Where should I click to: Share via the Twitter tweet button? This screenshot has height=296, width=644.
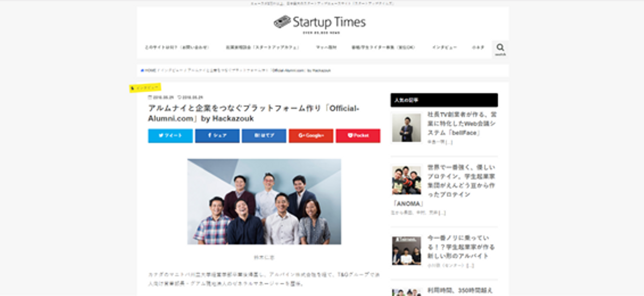(170, 136)
